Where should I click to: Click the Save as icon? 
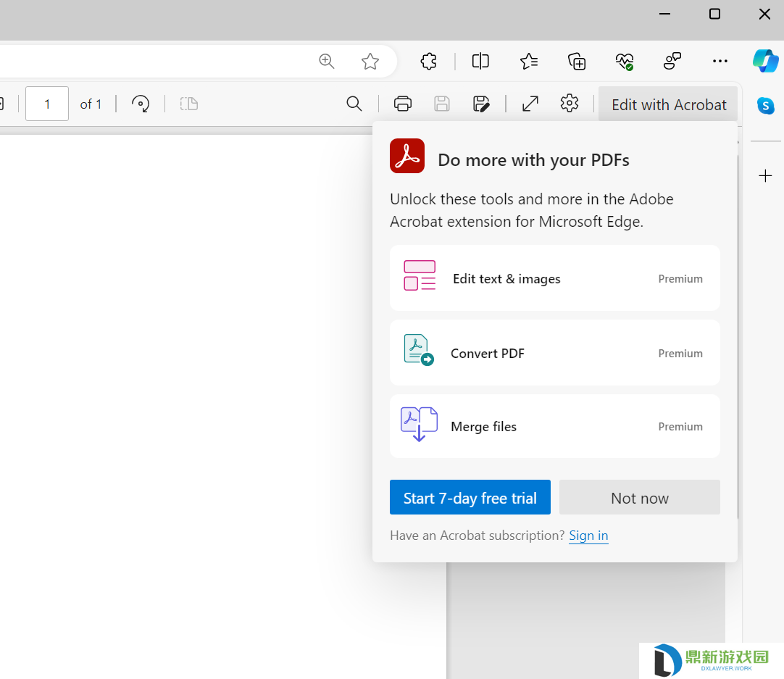[x=481, y=104]
